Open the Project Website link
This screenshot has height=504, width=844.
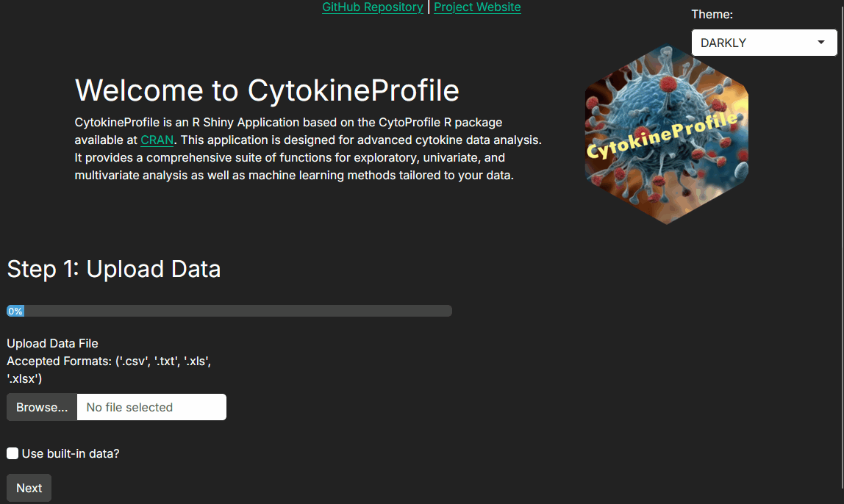tap(477, 7)
